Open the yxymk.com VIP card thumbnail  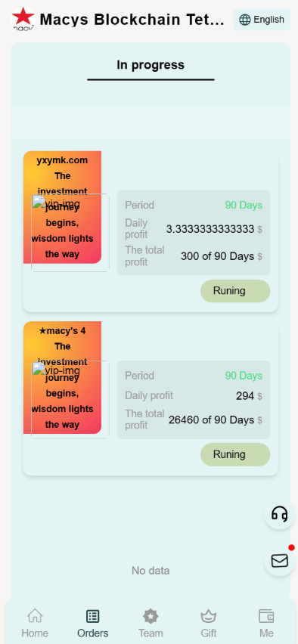(63, 207)
